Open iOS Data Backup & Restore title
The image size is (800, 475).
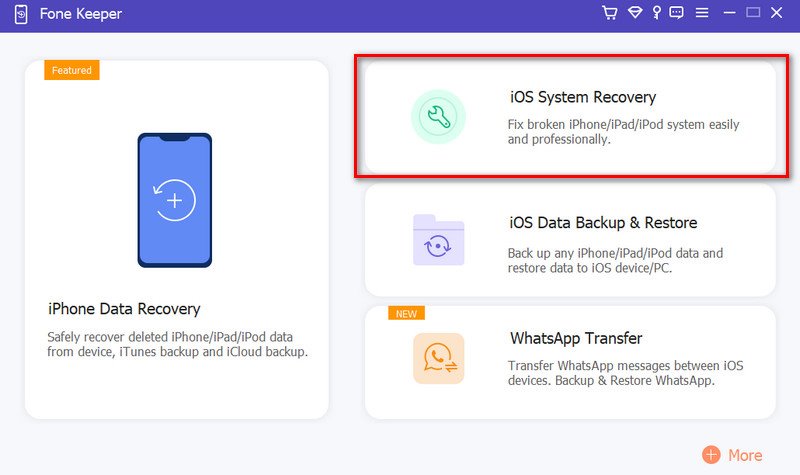click(x=603, y=222)
